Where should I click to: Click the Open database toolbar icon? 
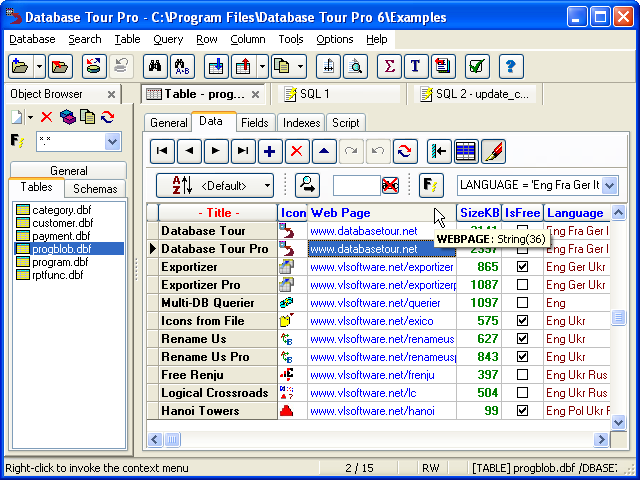(20, 66)
